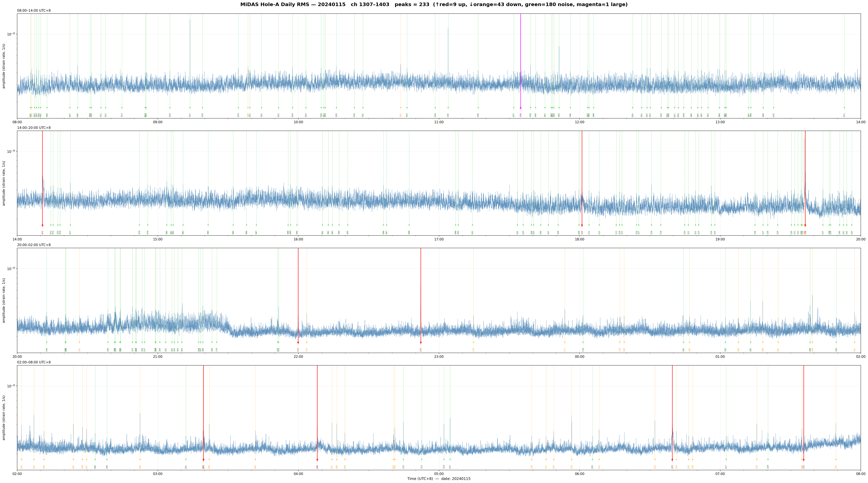
Task: Click the red arrow marker above label 072
Action: tap(42, 225)
